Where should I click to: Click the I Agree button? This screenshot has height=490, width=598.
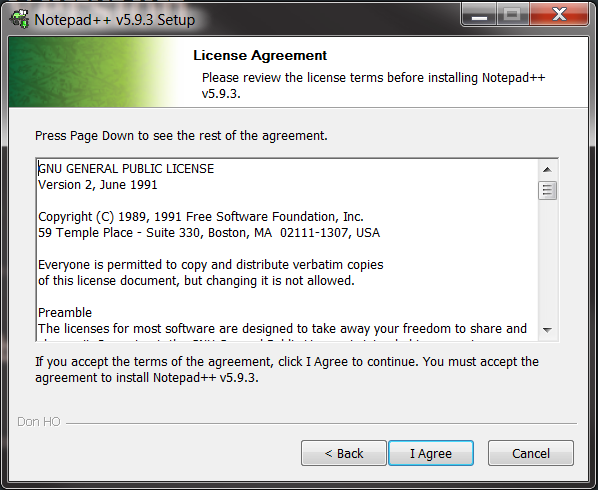[x=431, y=453]
